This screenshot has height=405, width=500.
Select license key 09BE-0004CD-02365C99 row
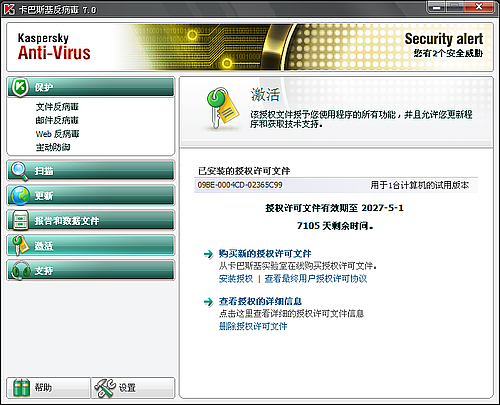tap(336, 185)
